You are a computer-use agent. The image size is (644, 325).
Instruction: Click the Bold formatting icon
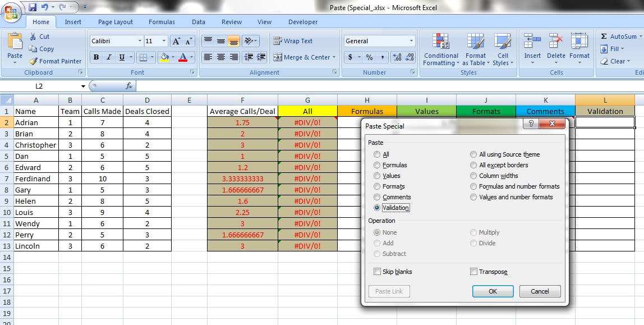96,57
